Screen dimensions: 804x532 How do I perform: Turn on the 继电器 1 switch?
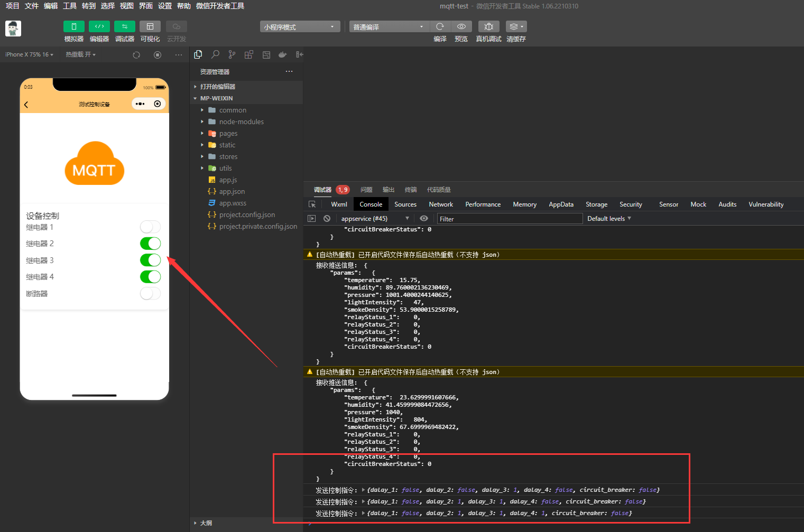point(150,227)
